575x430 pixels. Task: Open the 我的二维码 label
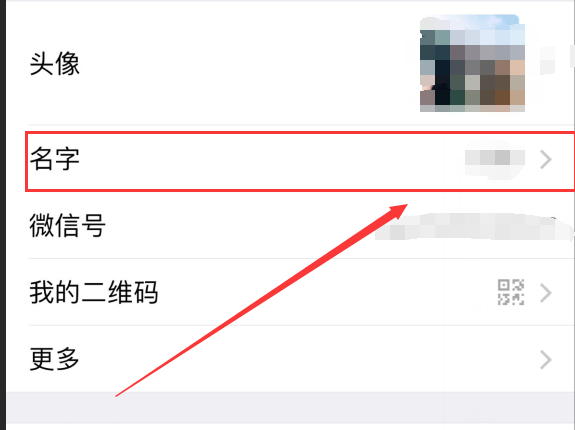click(x=94, y=293)
